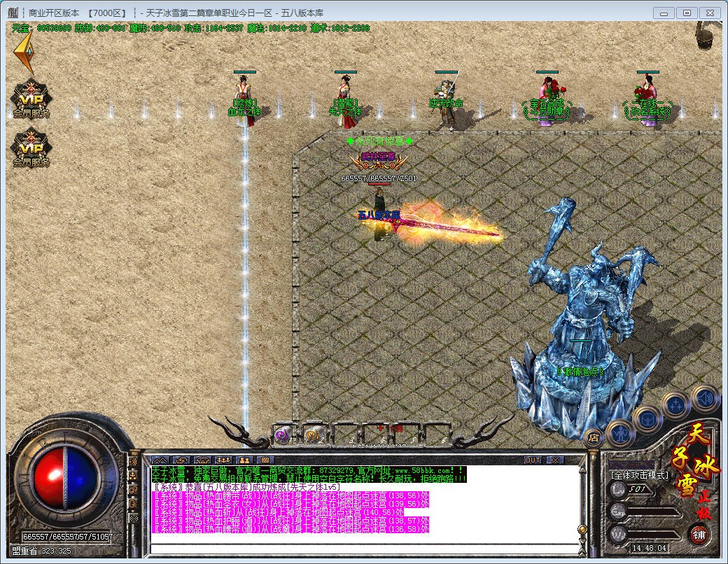Click the game clock 14:48:04
The height and width of the screenshot is (564, 728).
click(x=649, y=548)
